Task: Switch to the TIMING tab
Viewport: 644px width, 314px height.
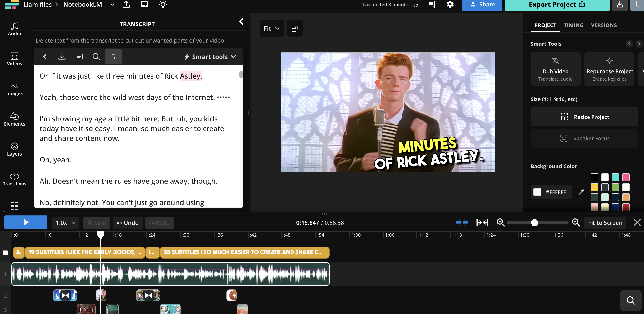Action: coord(573,25)
